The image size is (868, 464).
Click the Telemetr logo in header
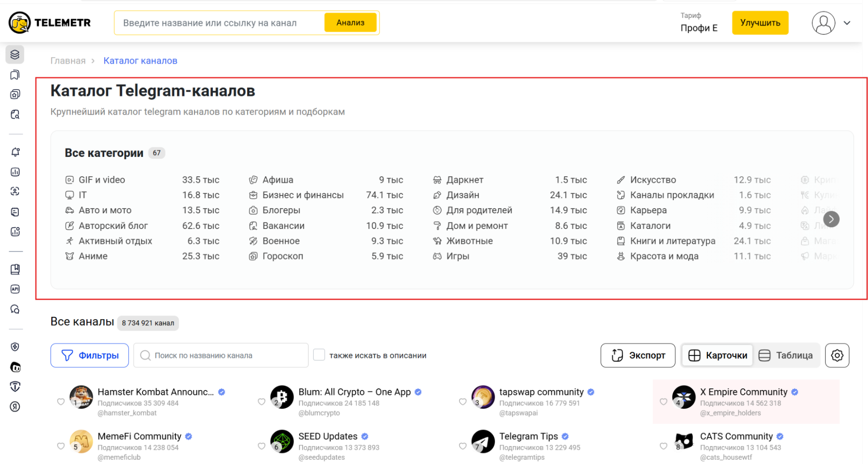click(50, 23)
